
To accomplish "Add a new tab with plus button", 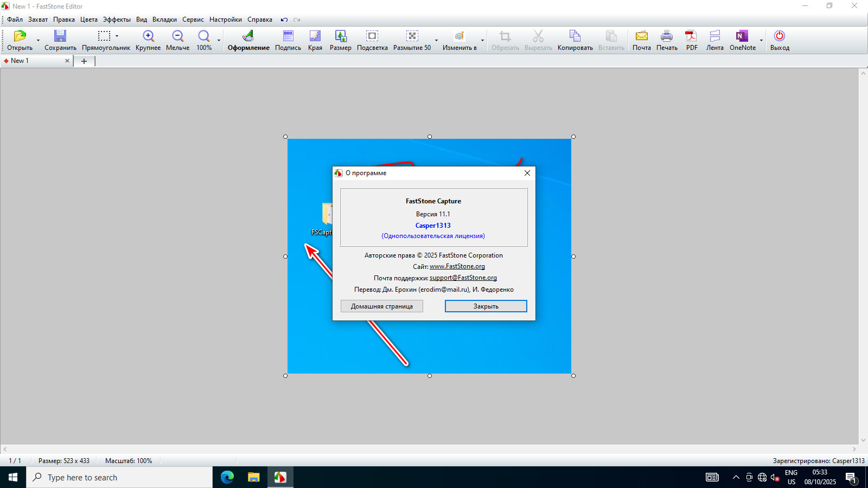I will [x=84, y=61].
